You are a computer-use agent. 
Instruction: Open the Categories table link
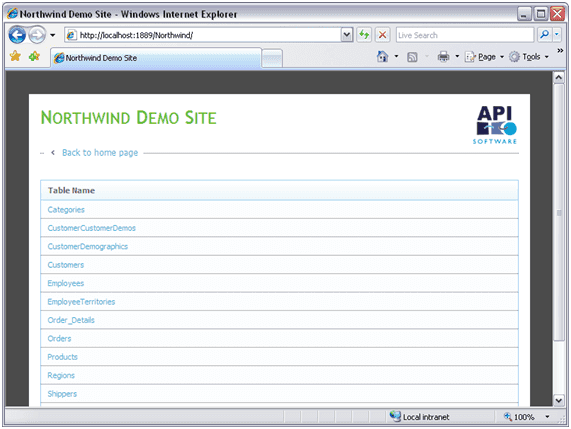[x=66, y=210]
